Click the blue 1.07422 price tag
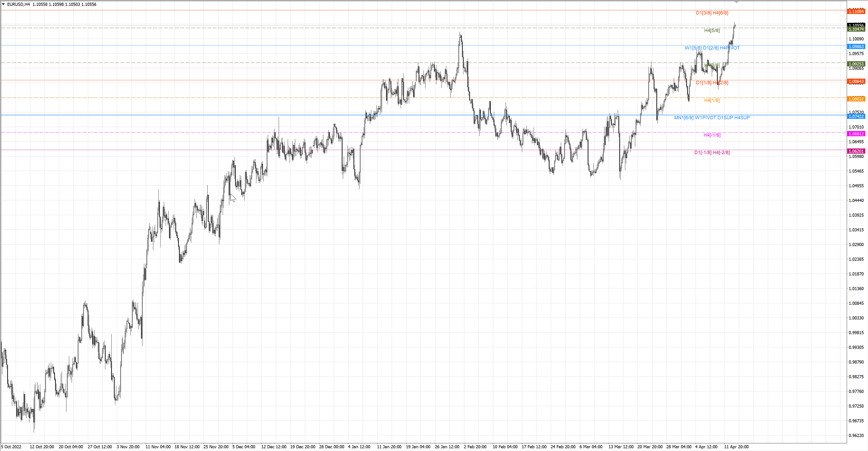The width and height of the screenshot is (868, 451). [x=856, y=117]
